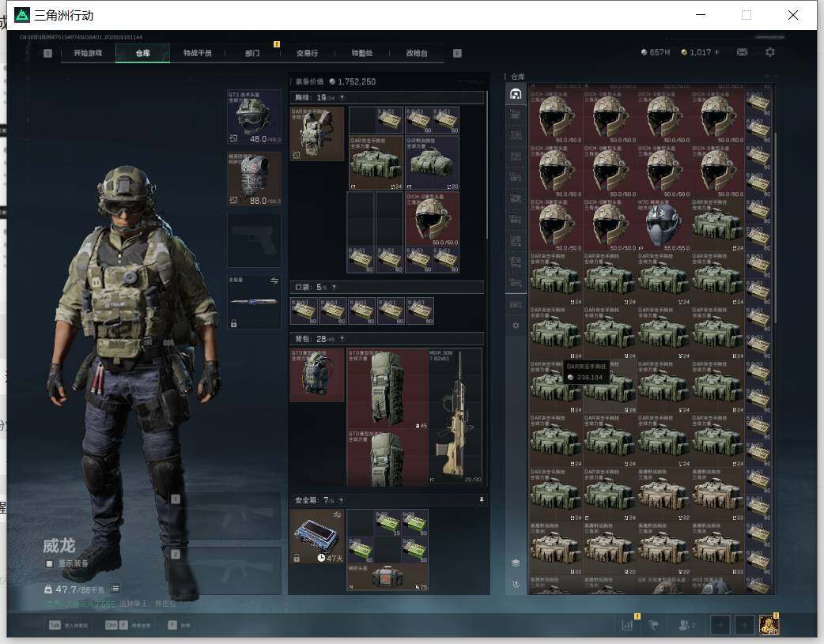
Task: Click the empty pistol slot
Action: pos(254,240)
